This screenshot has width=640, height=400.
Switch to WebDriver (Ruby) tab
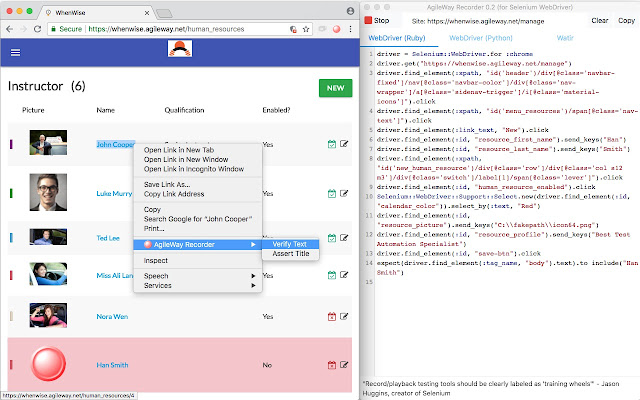397,38
